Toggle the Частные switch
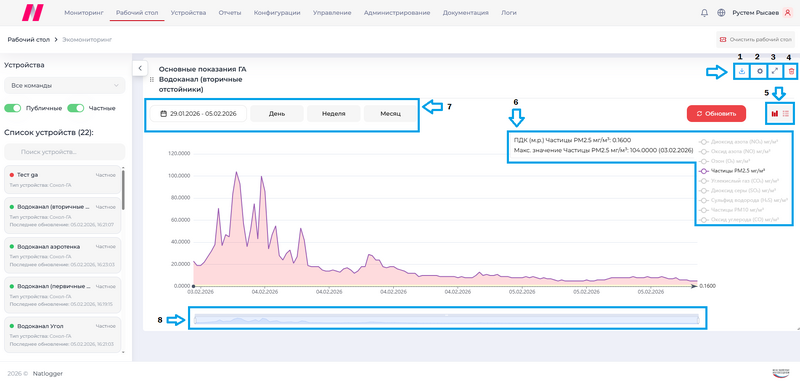This screenshot has height=384, width=800. coord(76,108)
